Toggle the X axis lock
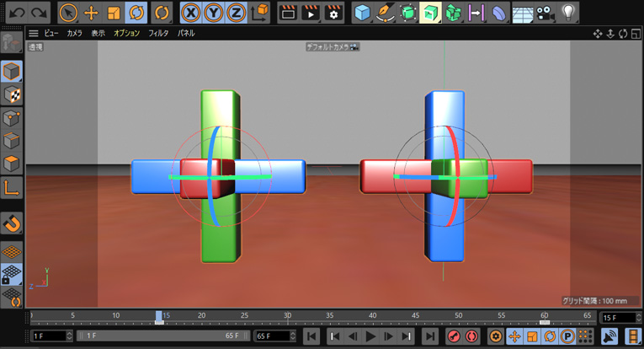Screen dimensions: 644x349 pyautogui.click(x=191, y=13)
